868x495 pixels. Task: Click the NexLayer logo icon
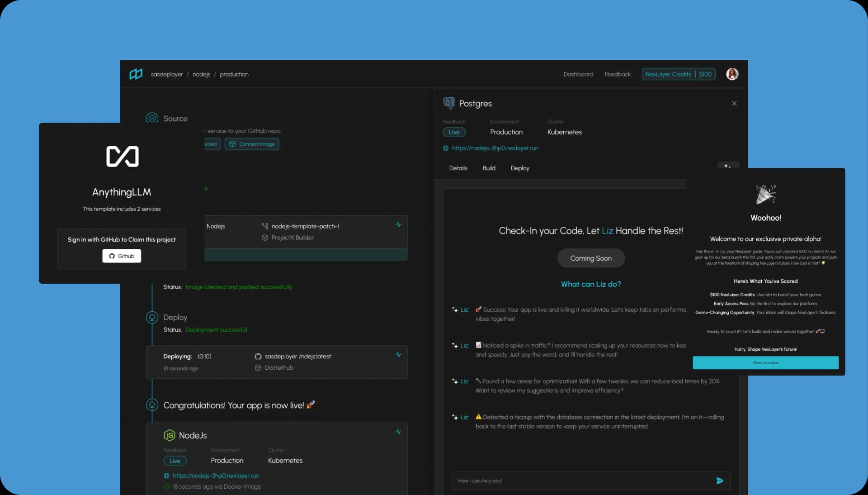[136, 74]
